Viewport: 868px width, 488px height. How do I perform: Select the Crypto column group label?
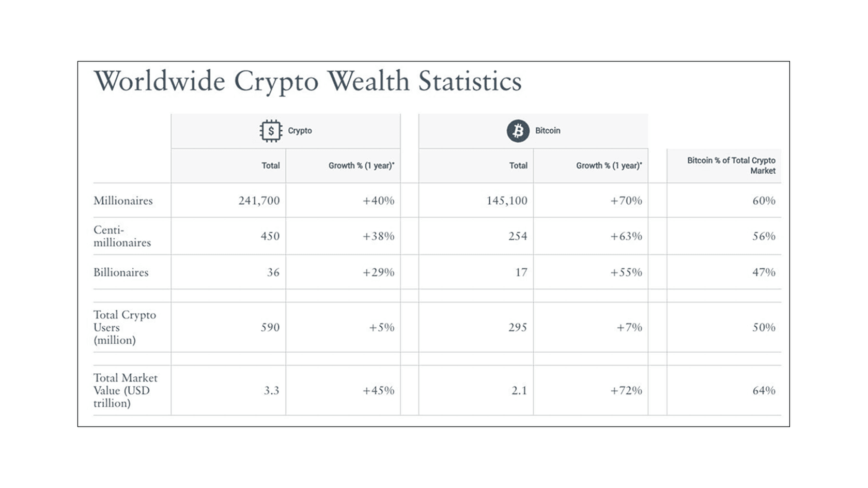(300, 131)
